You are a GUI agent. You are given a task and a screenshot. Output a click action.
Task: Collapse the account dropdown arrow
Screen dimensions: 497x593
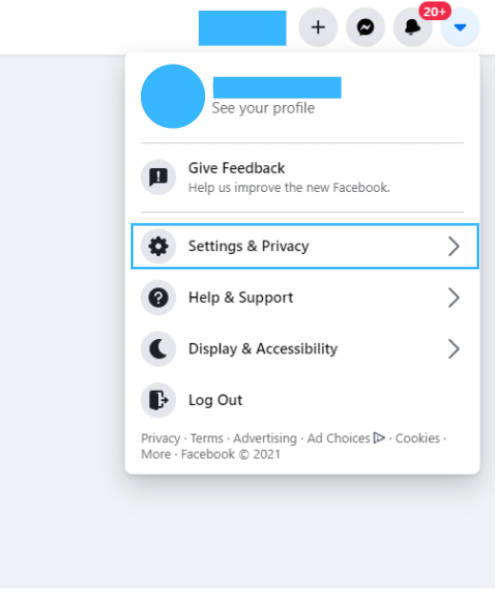point(461,27)
